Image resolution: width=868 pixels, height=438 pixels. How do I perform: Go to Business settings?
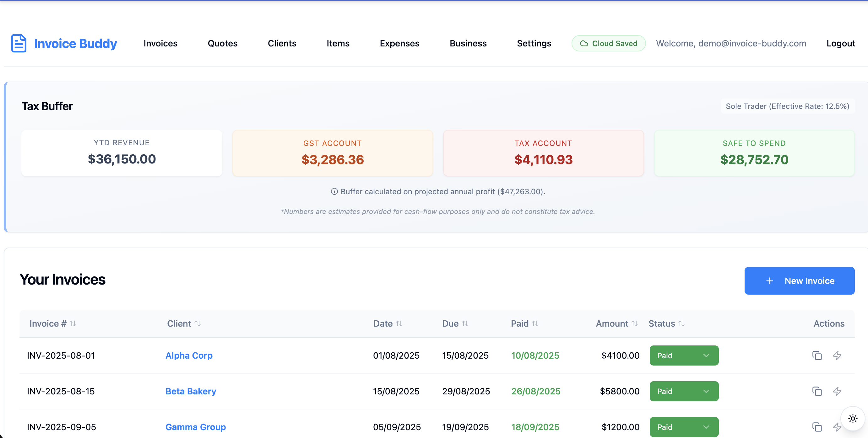point(468,43)
